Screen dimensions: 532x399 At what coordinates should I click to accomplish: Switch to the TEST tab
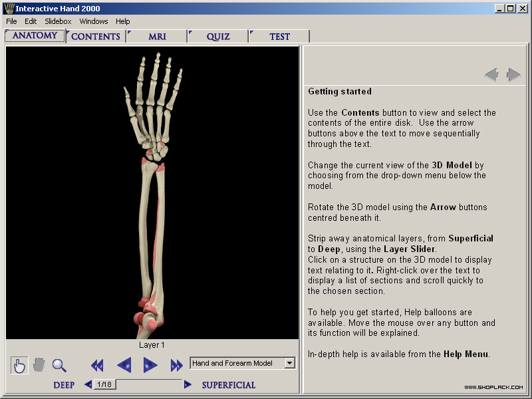[279, 37]
